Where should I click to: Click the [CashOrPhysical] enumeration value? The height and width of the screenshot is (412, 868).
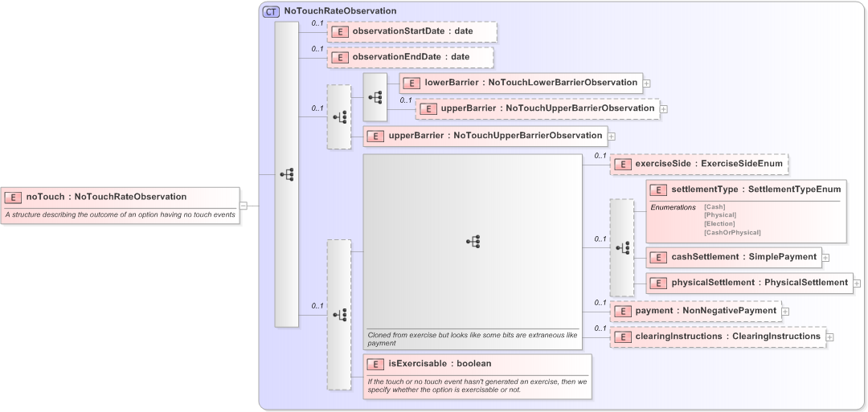pyautogui.click(x=732, y=232)
